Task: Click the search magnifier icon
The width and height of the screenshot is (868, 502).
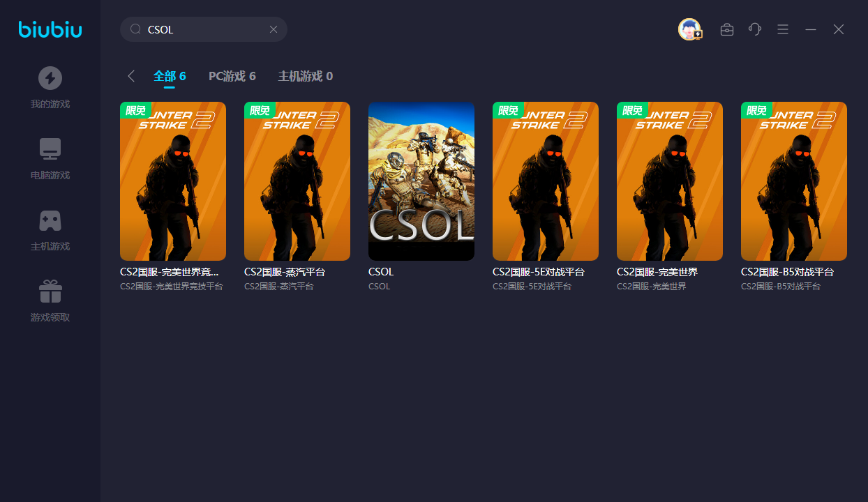Action: 135,29
